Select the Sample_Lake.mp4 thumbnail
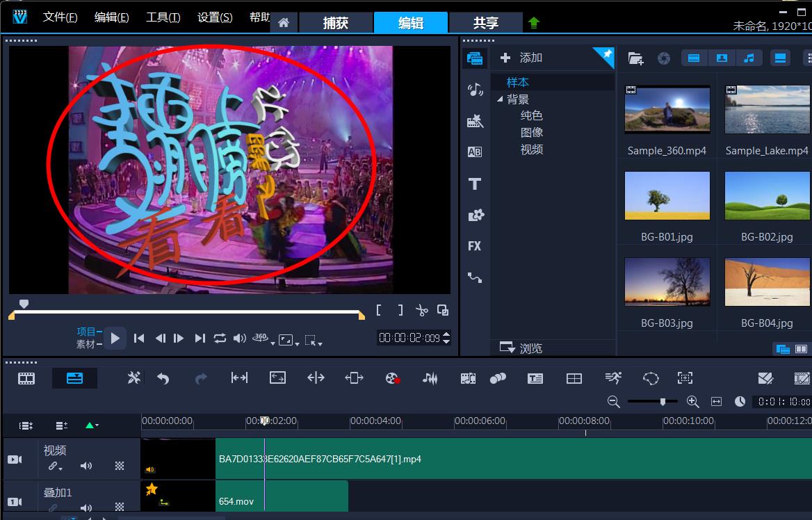This screenshot has width=812, height=520. point(767,109)
